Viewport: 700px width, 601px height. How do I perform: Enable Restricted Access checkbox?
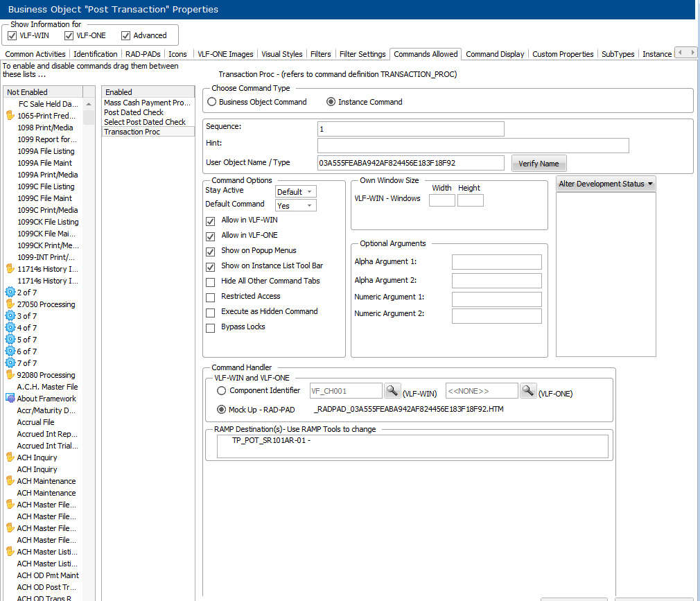point(210,297)
